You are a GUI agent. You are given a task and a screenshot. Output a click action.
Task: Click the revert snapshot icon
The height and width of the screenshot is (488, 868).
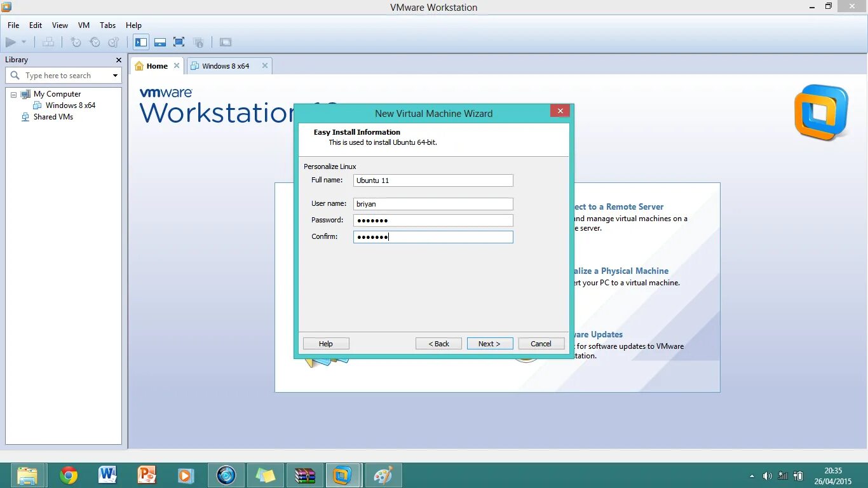tap(95, 42)
